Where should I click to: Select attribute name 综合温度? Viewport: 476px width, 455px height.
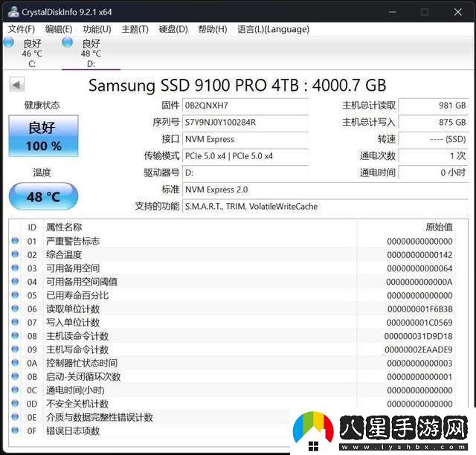pos(64,255)
